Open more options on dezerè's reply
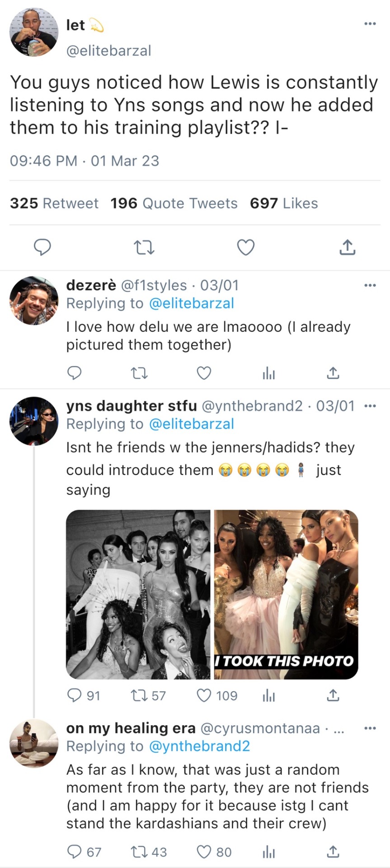 (x=370, y=285)
